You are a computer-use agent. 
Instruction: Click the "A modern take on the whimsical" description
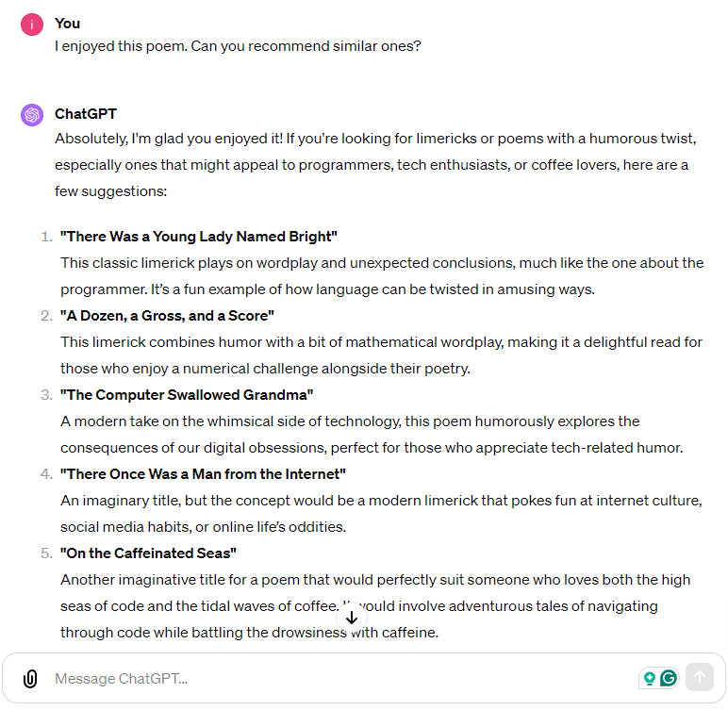click(x=372, y=434)
